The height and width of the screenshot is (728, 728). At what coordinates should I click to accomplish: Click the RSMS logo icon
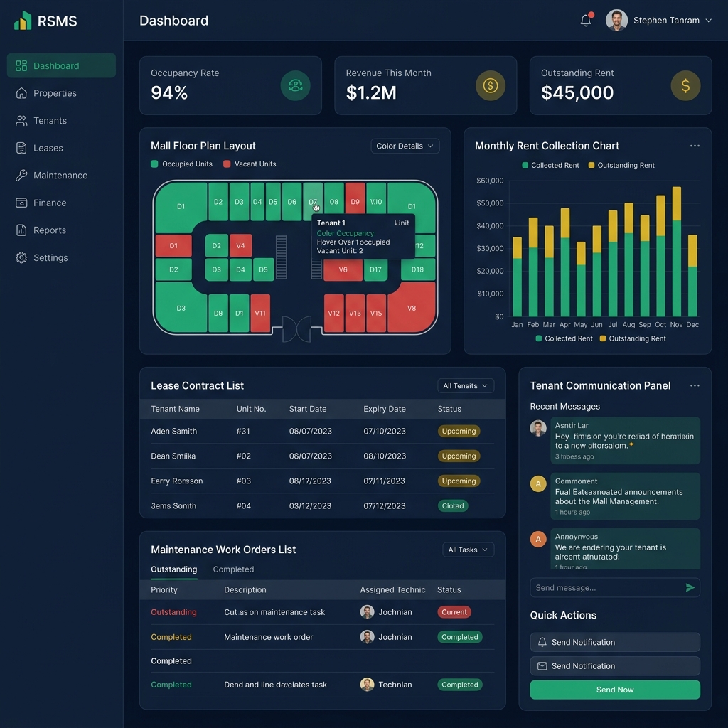[23, 21]
